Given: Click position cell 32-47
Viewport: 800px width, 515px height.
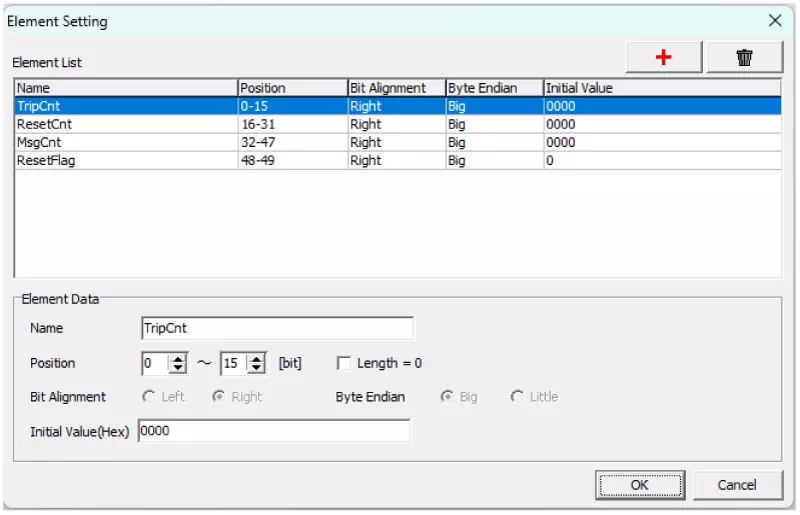Looking at the screenshot, I should click(293, 142).
